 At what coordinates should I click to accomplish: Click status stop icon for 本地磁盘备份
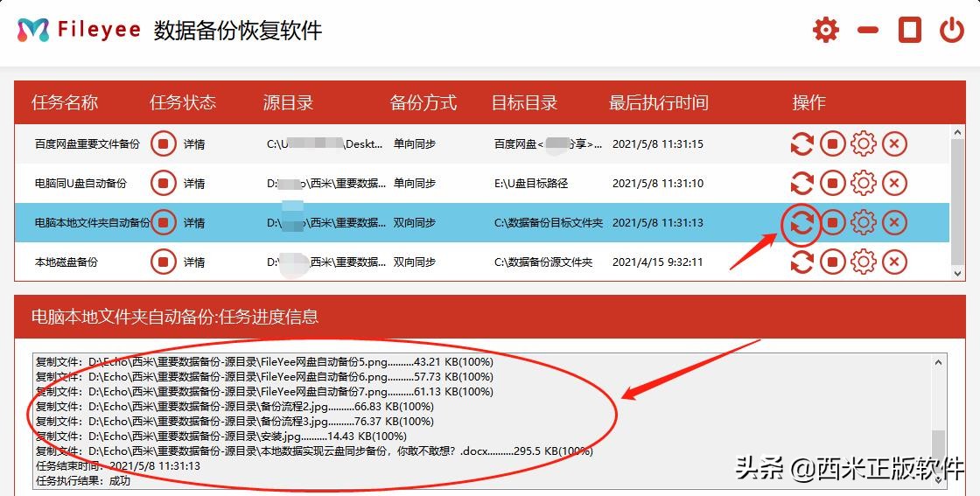coord(163,262)
